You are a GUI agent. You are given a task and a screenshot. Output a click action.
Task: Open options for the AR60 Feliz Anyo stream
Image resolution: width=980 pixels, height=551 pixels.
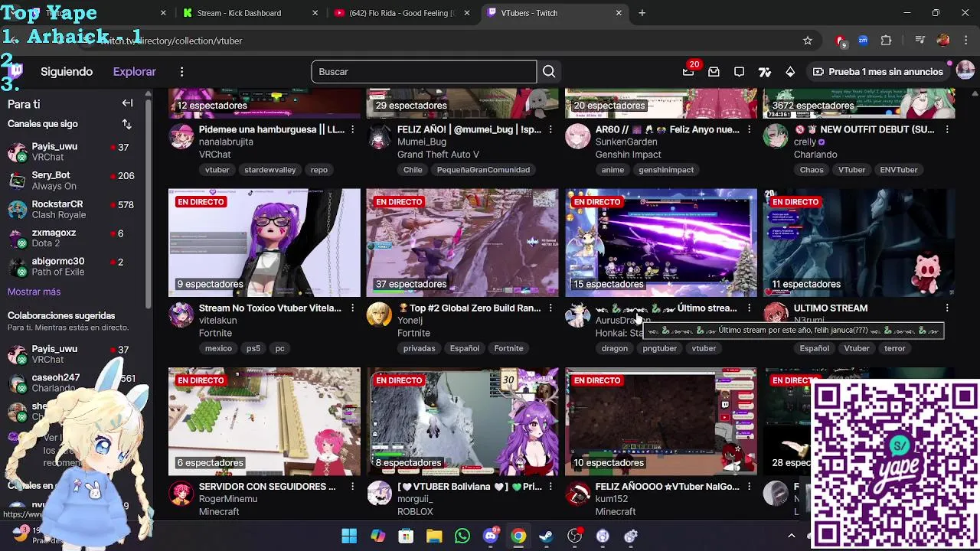point(749,129)
